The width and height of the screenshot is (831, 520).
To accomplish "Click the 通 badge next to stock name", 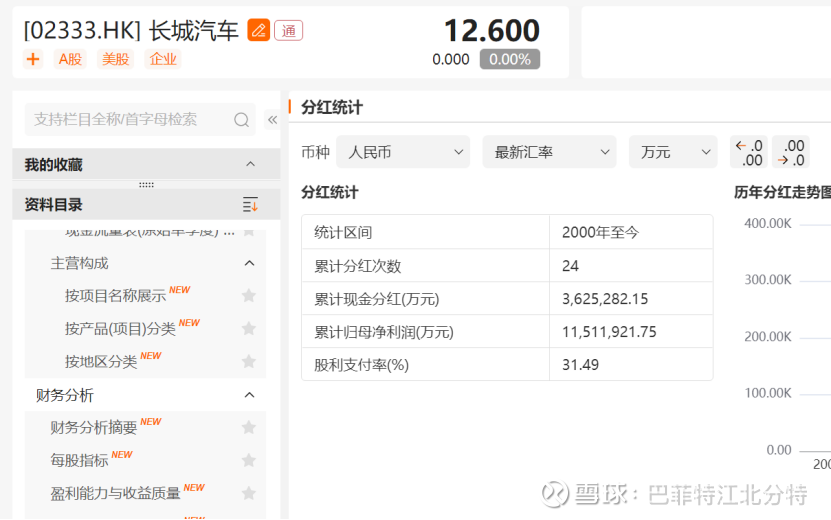I will 289,31.
